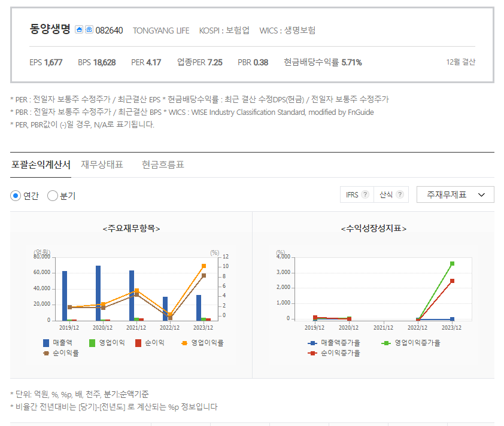Screen dimensions: 504x426
Task: Select the 분기 radio button
Action: 53,196
